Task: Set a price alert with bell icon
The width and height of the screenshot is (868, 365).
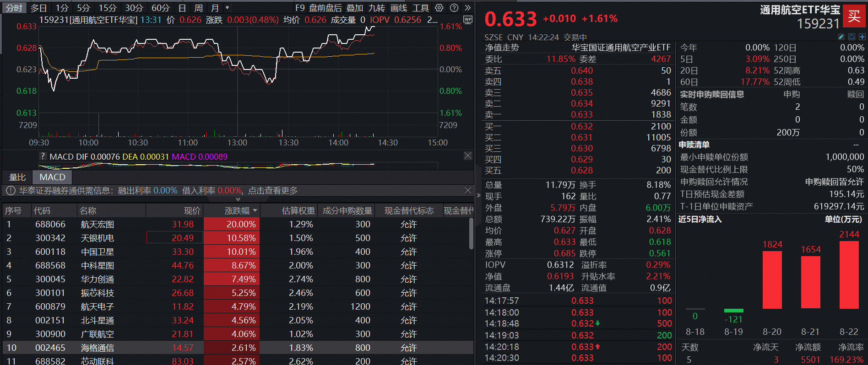Action: tap(852, 37)
